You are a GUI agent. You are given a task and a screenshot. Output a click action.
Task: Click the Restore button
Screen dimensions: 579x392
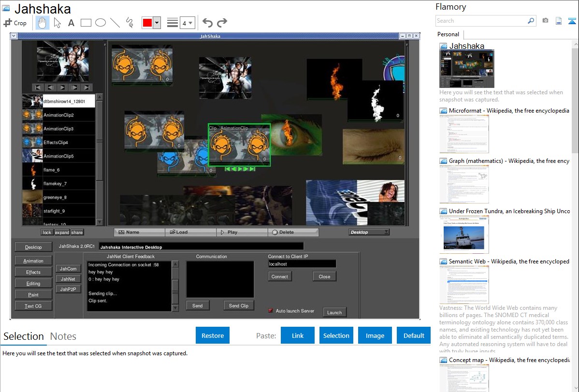click(213, 335)
